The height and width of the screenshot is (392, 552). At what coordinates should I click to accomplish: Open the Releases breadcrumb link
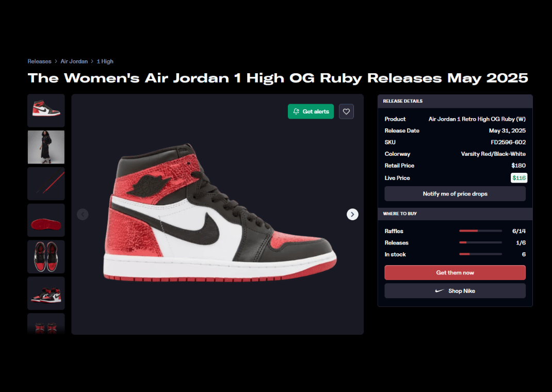pyautogui.click(x=39, y=61)
